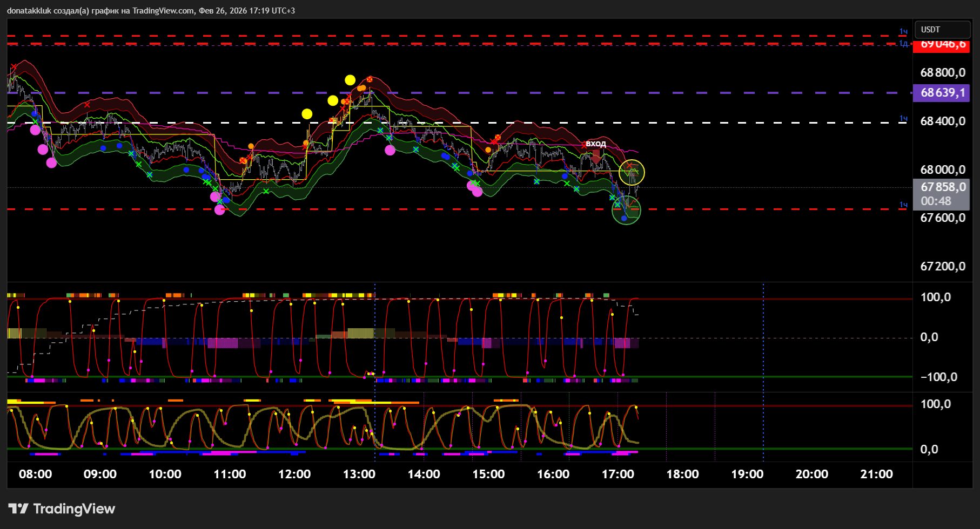The width and height of the screenshot is (980, 529).
Task: Click the −100,0 oscillator scale label
Action: (x=938, y=377)
